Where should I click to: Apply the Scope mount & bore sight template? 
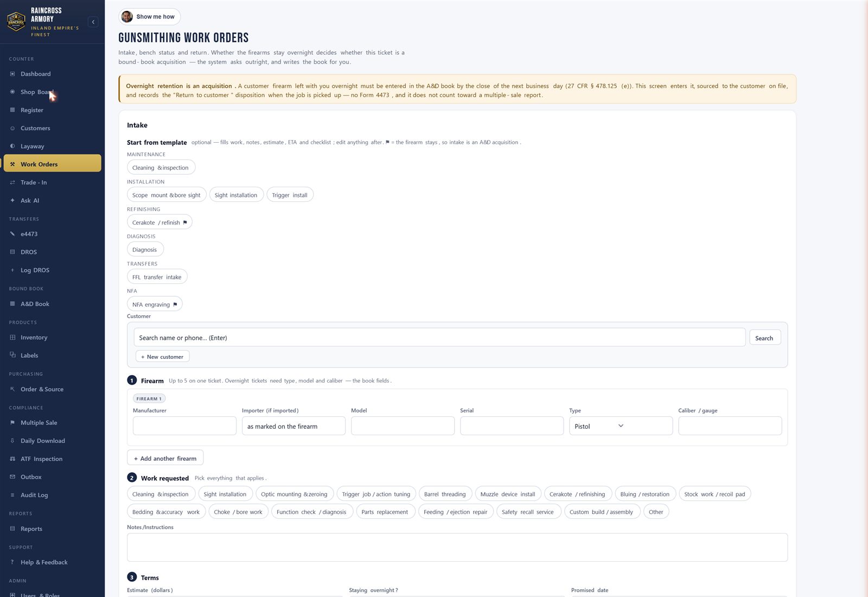tap(167, 195)
